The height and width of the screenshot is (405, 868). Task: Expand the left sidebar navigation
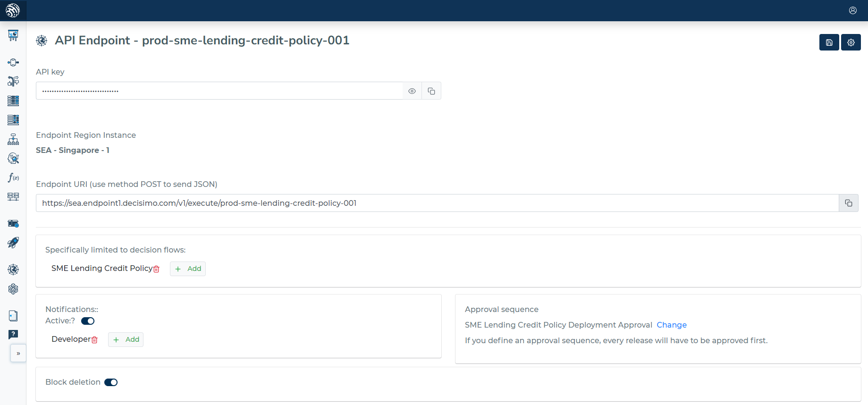tap(18, 353)
